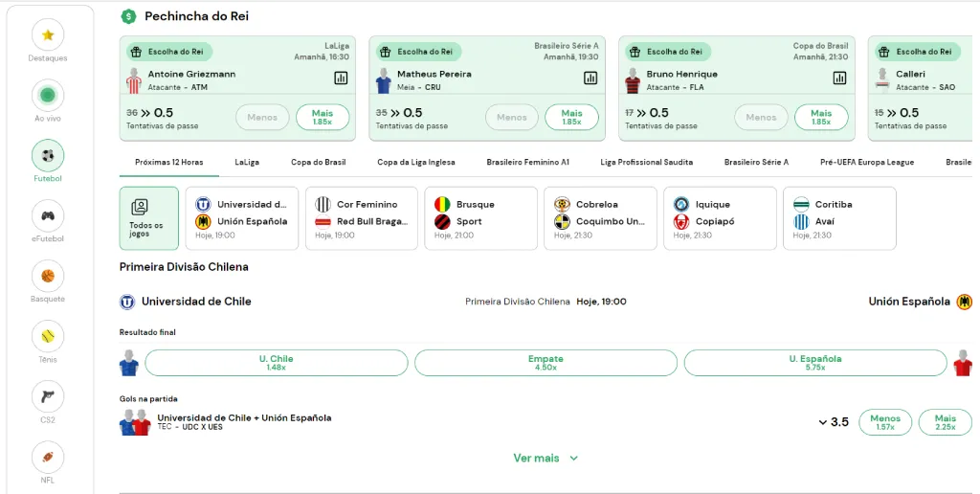This screenshot has width=980, height=494.
Task: Toggle U. Chile 1.48x result bet
Action: tap(276, 363)
